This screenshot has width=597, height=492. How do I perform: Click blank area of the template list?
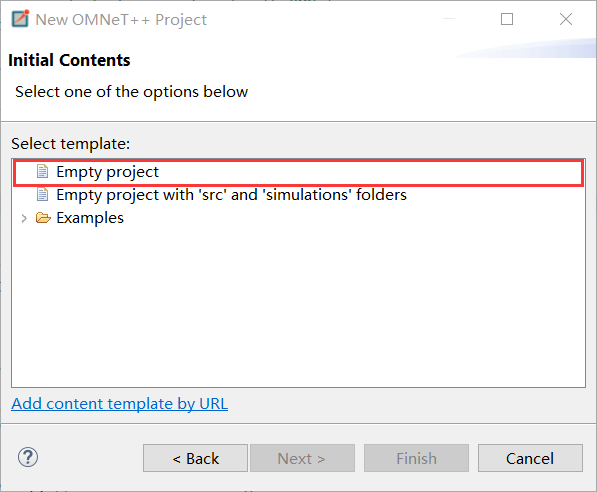pyautogui.click(x=298, y=305)
